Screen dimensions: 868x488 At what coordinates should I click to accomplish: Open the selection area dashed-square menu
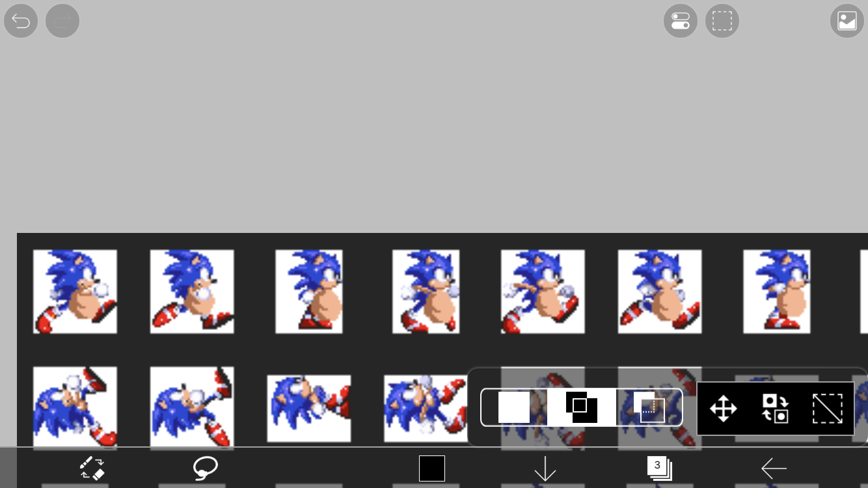pyautogui.click(x=722, y=21)
